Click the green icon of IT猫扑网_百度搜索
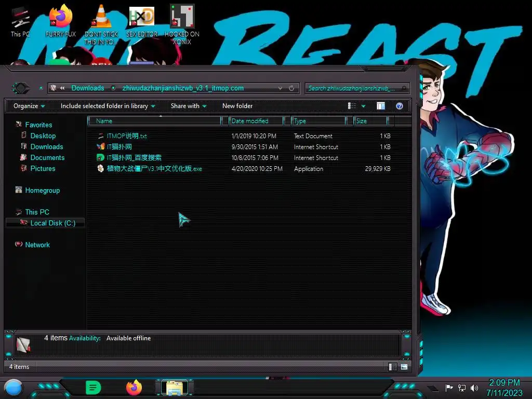 [100, 157]
